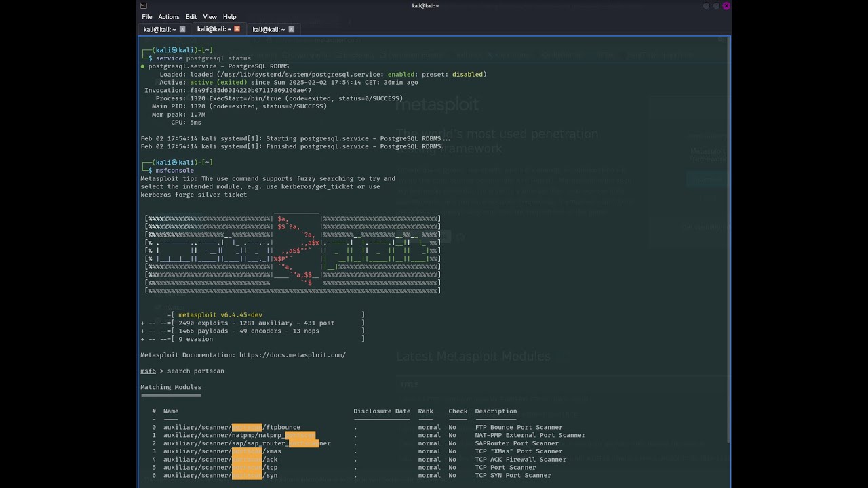The width and height of the screenshot is (868, 488).
Task: Click the xmas module row name
Action: pyautogui.click(x=222, y=451)
